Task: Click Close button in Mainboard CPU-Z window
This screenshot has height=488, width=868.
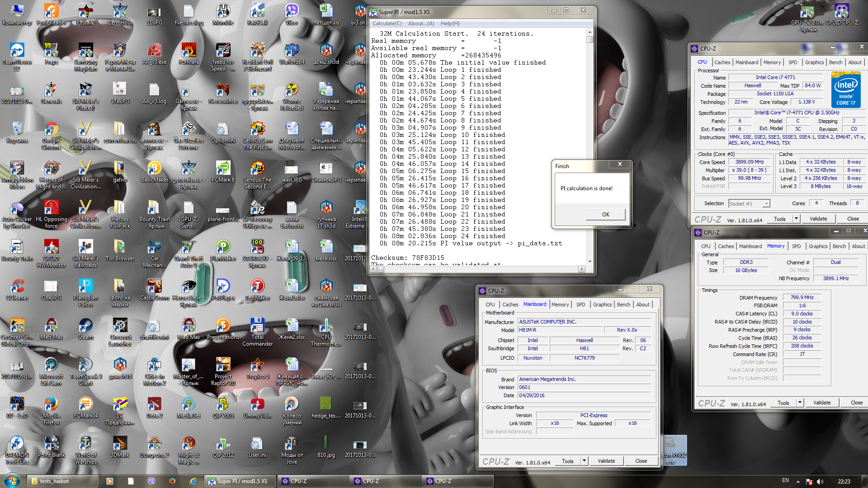Action: click(641, 461)
